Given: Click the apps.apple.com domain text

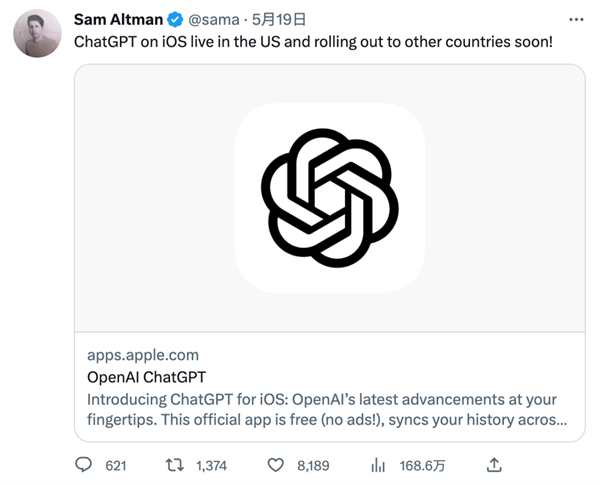Looking at the screenshot, I should coord(143,354).
